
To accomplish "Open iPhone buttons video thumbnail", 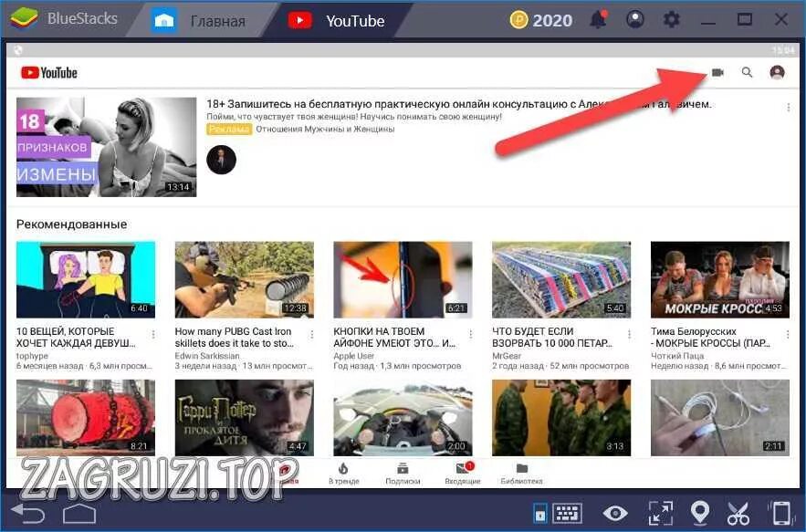I will click(403, 280).
